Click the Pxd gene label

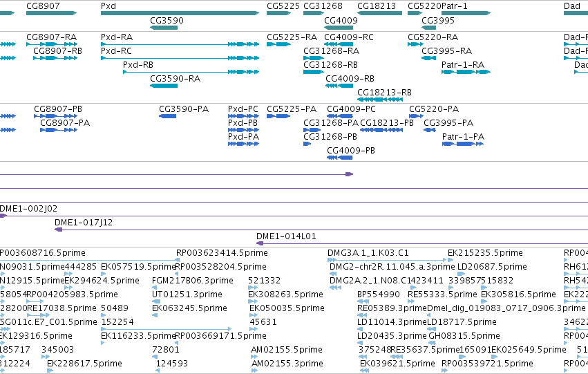108,6
